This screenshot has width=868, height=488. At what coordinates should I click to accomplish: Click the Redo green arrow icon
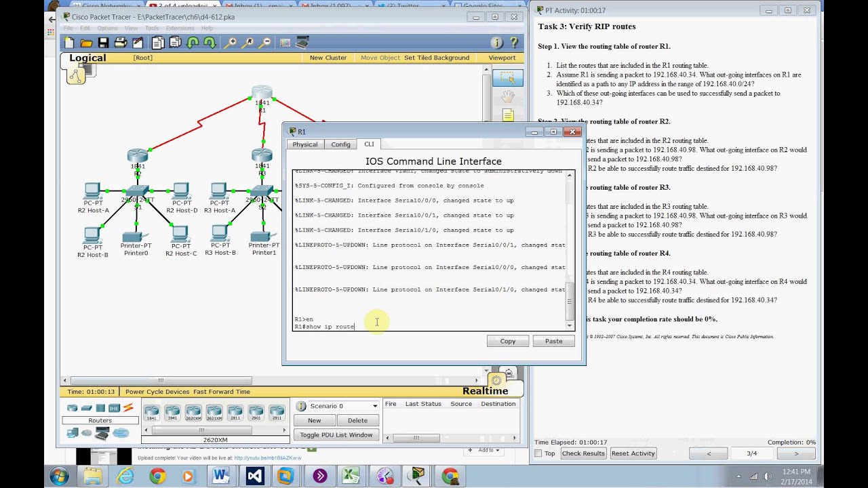(x=210, y=43)
